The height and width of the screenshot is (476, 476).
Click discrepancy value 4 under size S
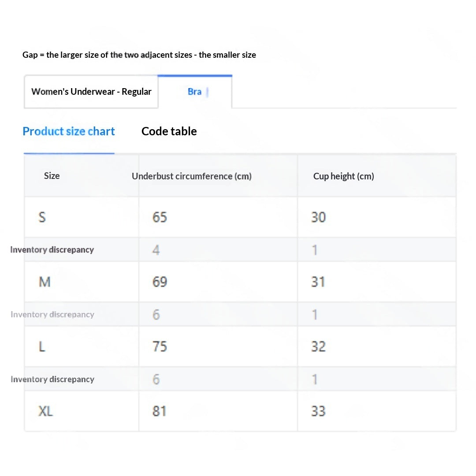156,250
